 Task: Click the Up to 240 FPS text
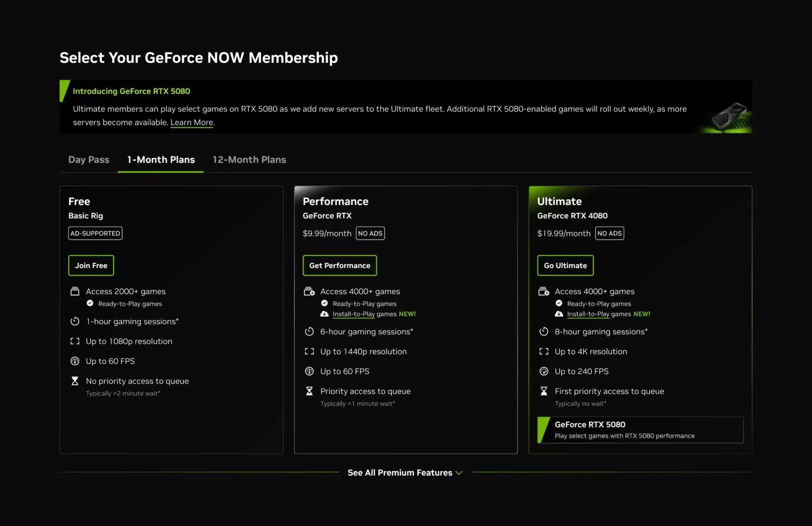[x=582, y=371]
